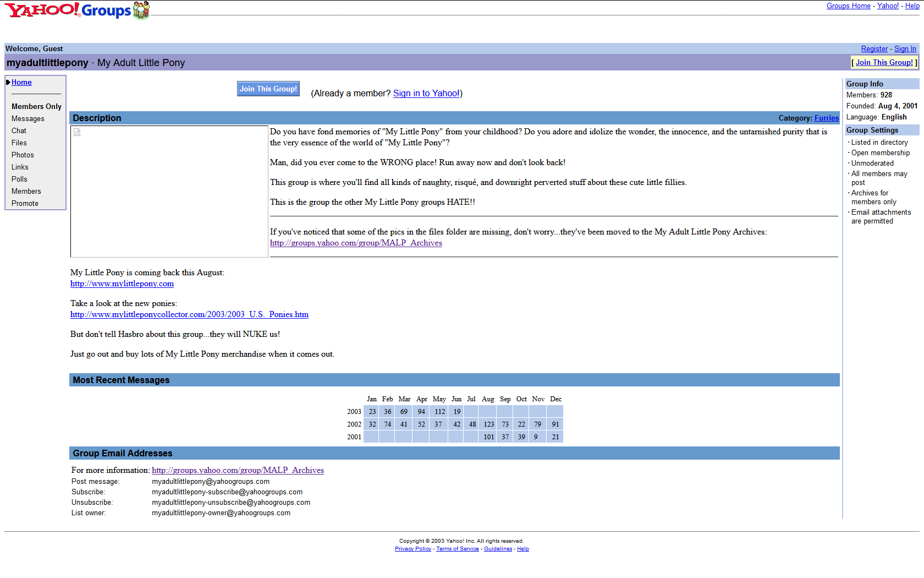Click the Yahoo! Groups logo
This screenshot has width=924, height=578.
coord(77,10)
